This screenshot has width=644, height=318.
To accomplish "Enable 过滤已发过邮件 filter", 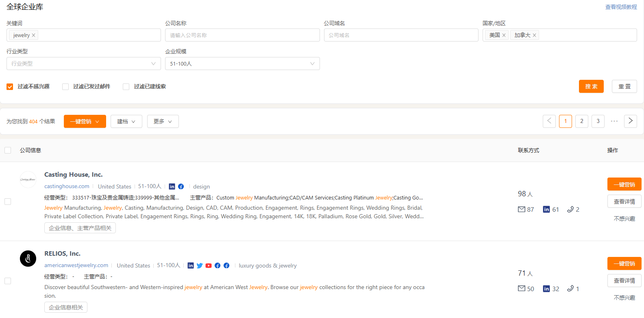I will tap(65, 87).
